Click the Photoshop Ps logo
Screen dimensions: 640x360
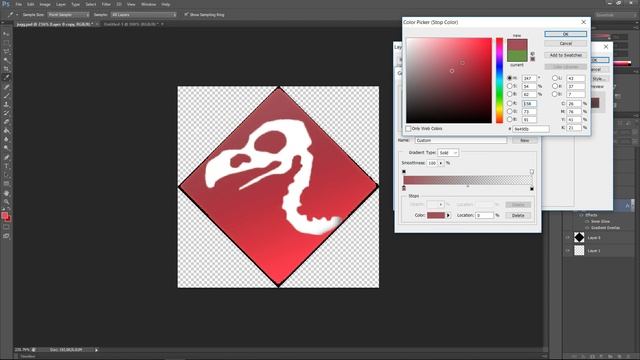pos(6,4)
